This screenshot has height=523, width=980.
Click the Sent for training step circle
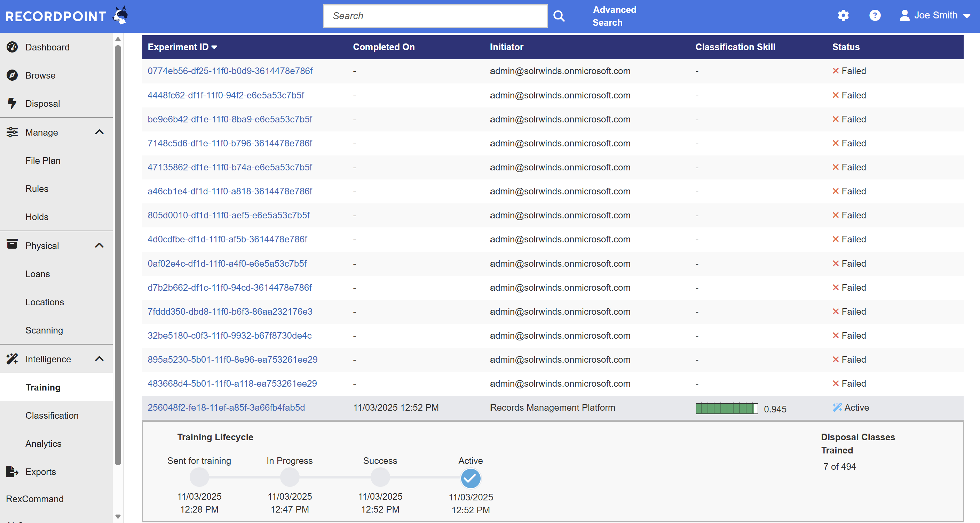tap(199, 477)
